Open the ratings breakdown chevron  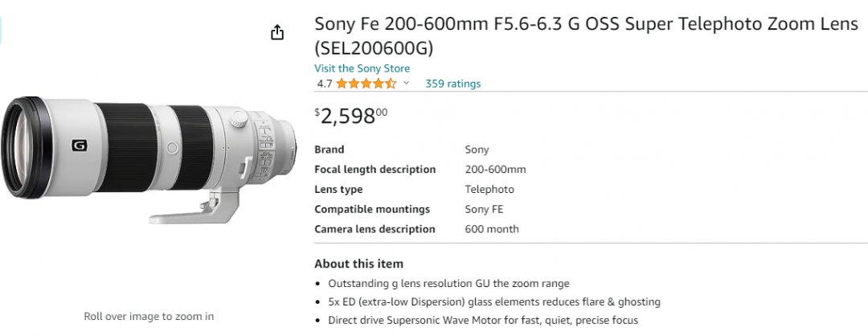tap(407, 83)
